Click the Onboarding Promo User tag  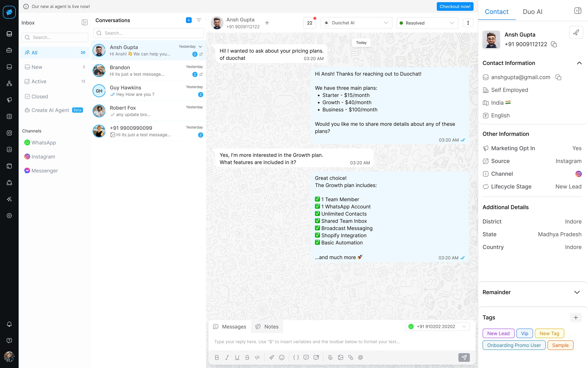[514, 345]
